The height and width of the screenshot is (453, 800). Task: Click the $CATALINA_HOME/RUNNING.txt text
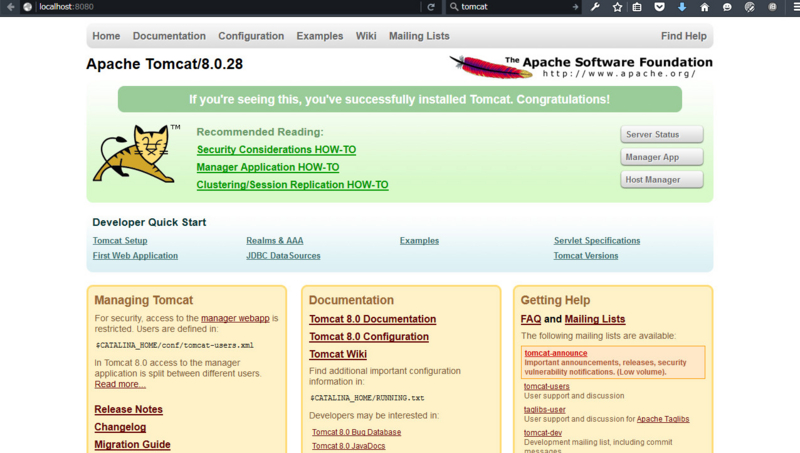pos(367,398)
